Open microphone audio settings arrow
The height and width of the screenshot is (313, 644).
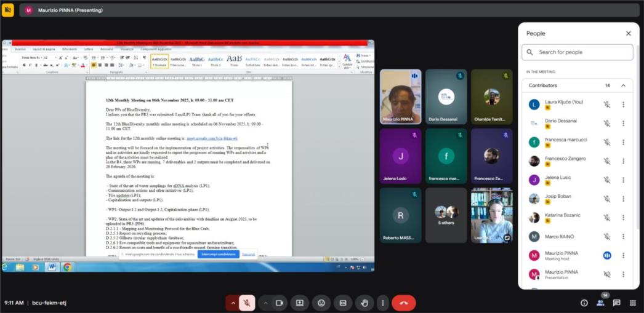coord(233,303)
